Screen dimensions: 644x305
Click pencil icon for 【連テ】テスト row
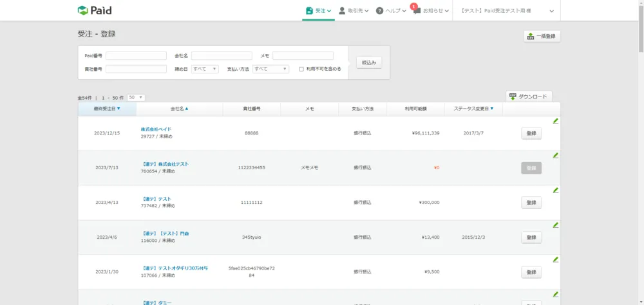[x=556, y=190]
